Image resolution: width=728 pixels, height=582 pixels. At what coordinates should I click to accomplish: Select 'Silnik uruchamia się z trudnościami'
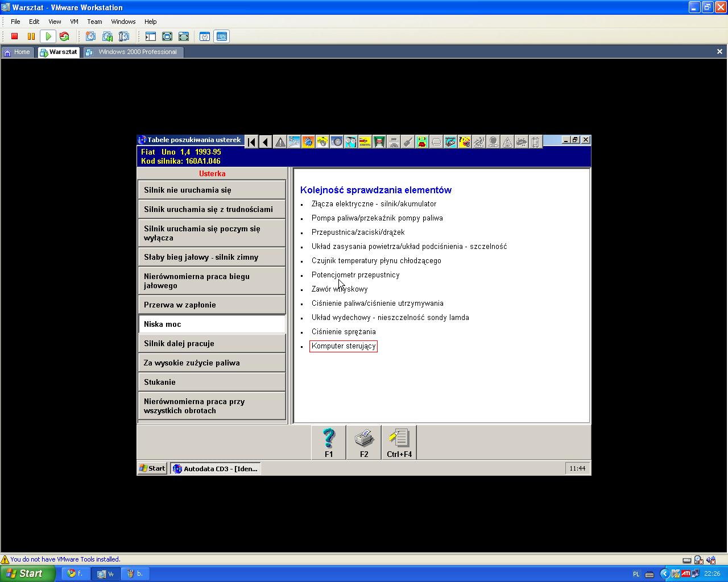coord(212,209)
